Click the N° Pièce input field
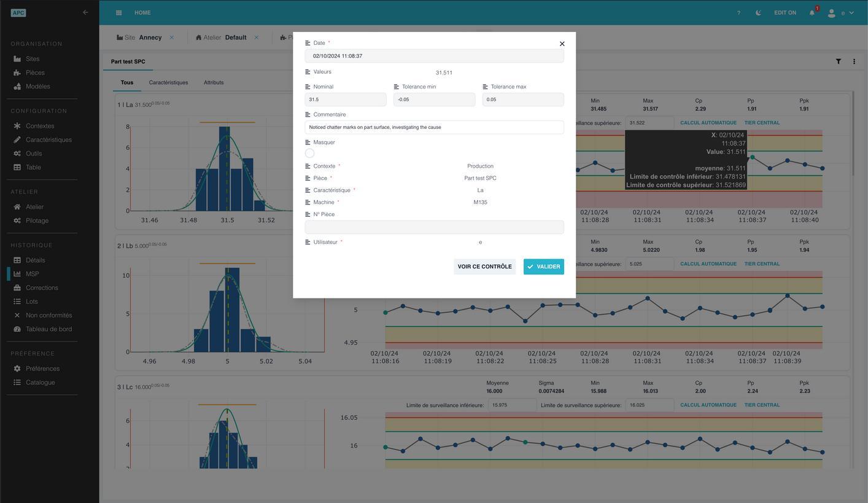This screenshot has height=503, width=868. click(x=434, y=227)
